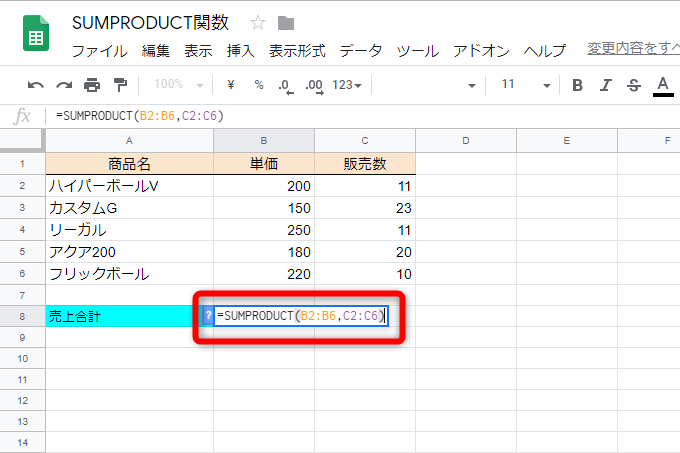Click the formula help question mark

(x=208, y=316)
